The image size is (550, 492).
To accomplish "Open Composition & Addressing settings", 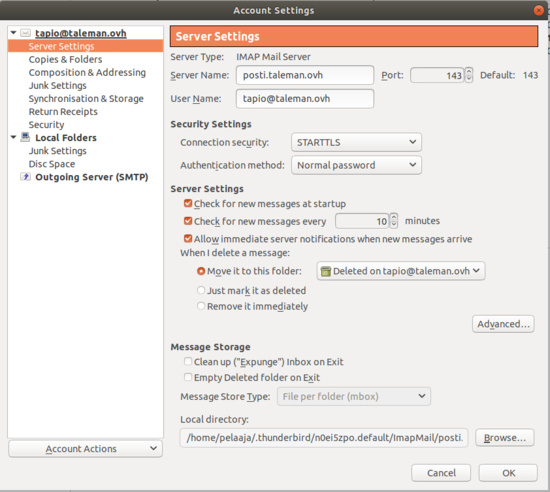I will (x=87, y=72).
